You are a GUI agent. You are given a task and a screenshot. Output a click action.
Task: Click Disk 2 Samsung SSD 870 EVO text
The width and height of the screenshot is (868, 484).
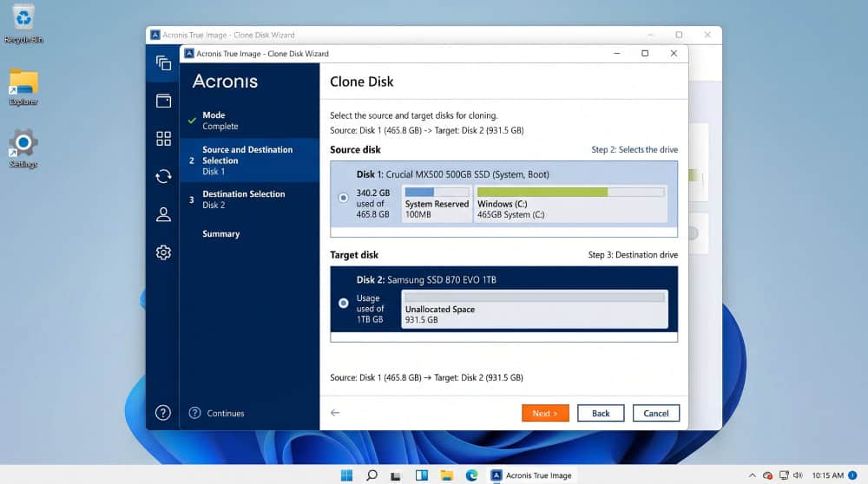[426, 280]
